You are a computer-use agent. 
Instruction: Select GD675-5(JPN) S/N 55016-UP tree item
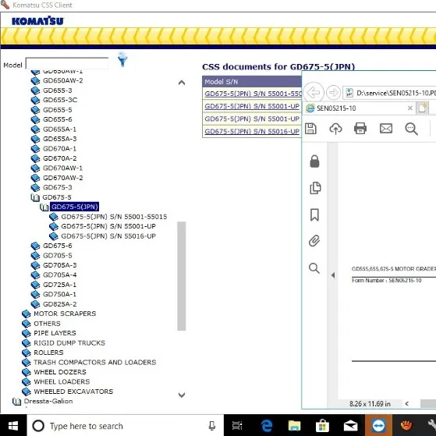click(108, 236)
